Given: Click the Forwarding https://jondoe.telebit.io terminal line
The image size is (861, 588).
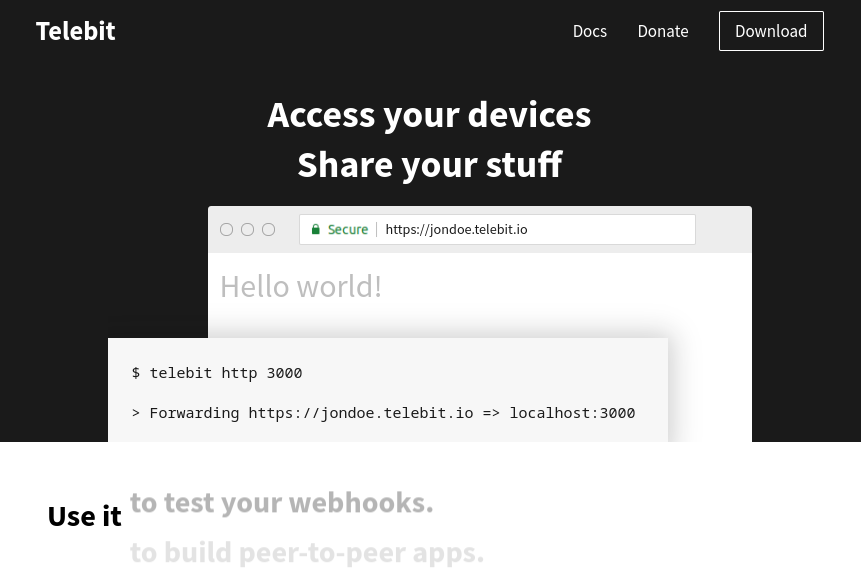Looking at the screenshot, I should pyautogui.click(x=383, y=413).
